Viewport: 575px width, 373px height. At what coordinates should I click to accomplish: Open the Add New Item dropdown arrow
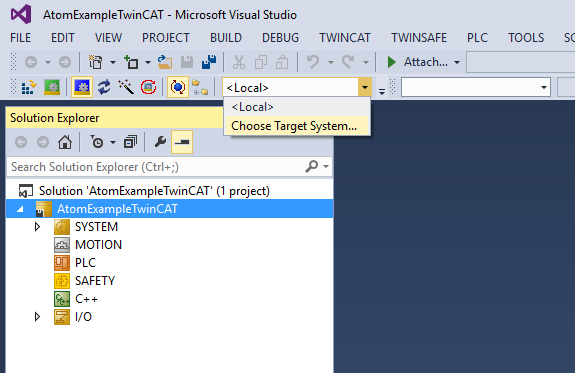point(148,62)
